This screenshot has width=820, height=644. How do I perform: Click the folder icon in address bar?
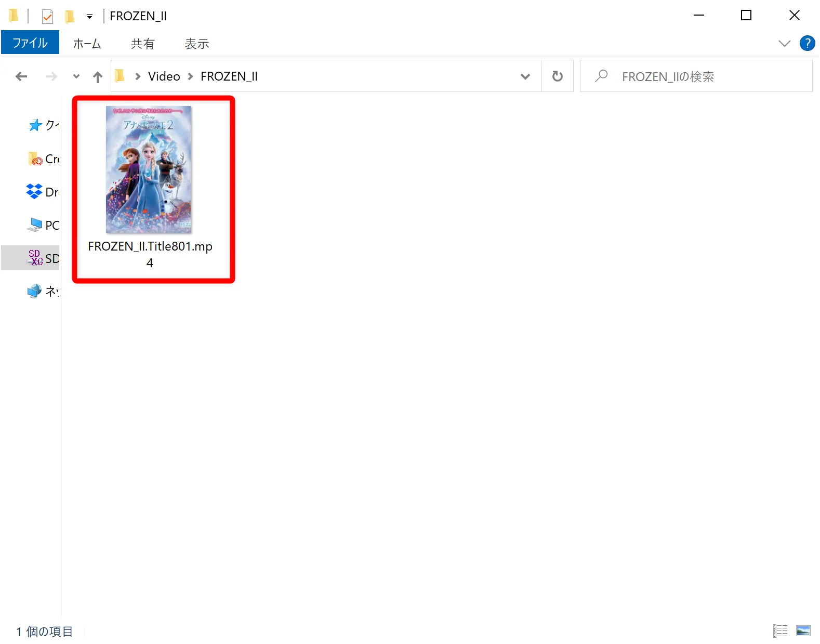tap(120, 76)
